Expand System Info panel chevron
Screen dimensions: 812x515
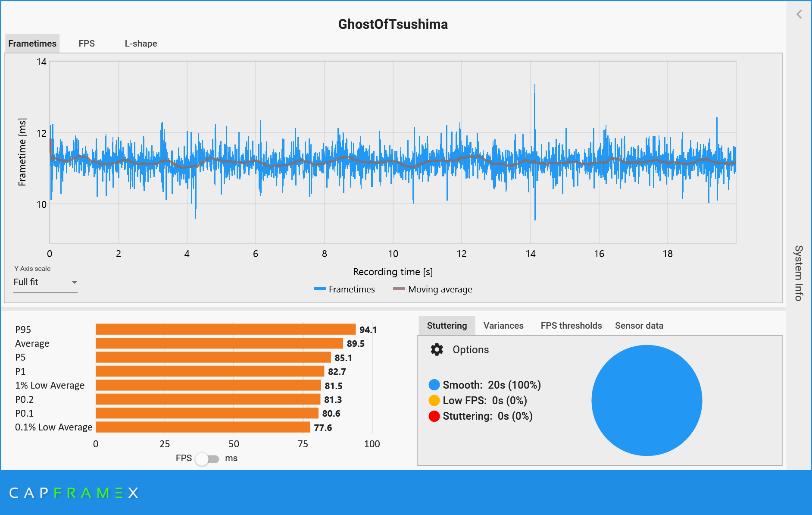pyautogui.click(x=799, y=14)
